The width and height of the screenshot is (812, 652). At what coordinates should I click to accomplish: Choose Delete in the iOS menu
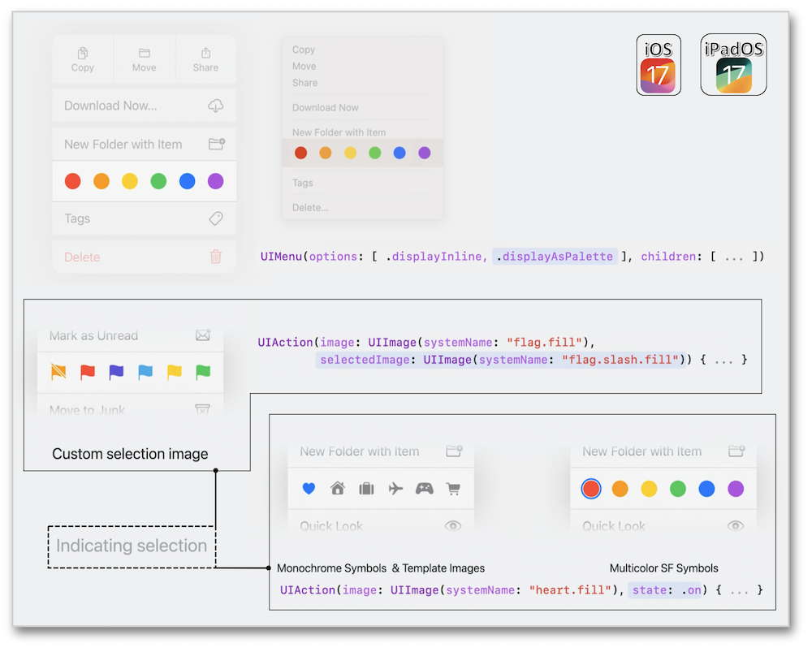[145, 257]
